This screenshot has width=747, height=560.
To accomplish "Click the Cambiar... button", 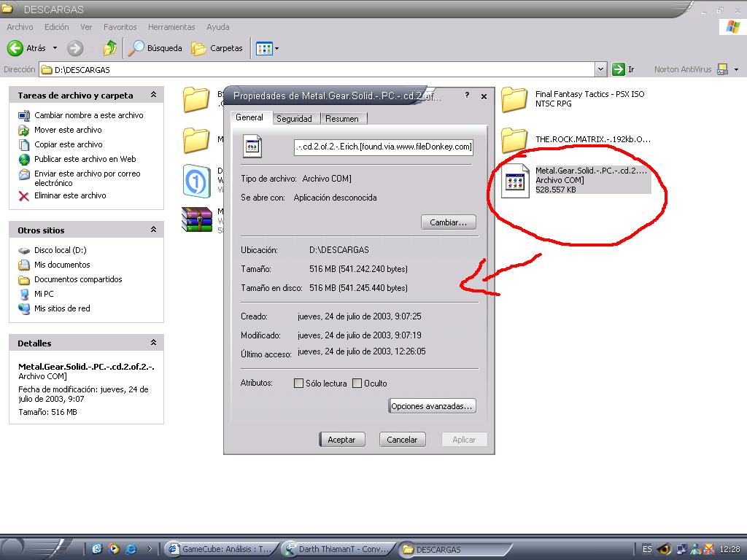I will tap(449, 222).
